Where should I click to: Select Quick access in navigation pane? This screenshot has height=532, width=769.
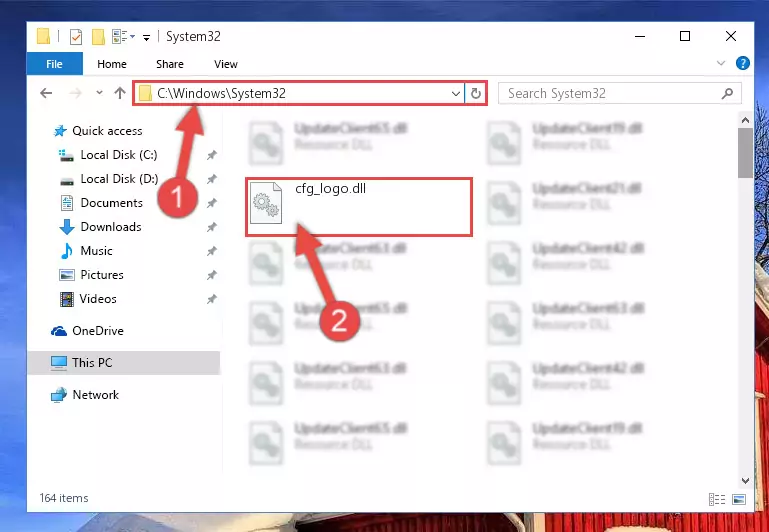(x=107, y=131)
